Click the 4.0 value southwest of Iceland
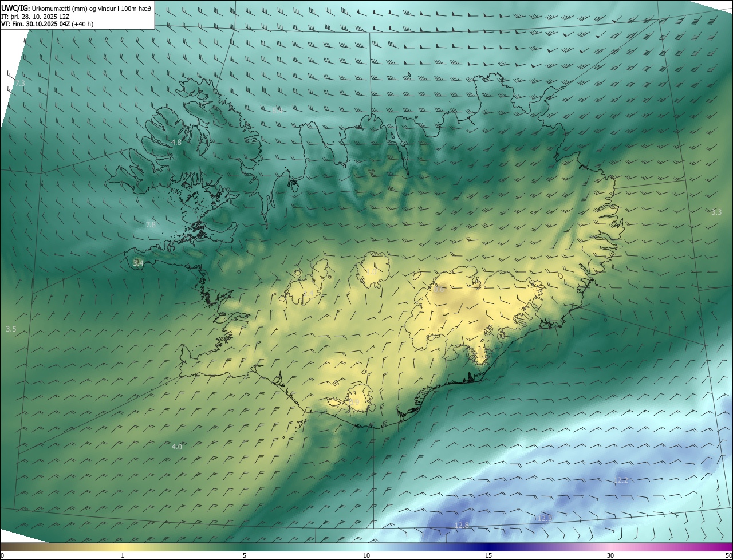Viewport: 733px width, 560px height. (177, 447)
